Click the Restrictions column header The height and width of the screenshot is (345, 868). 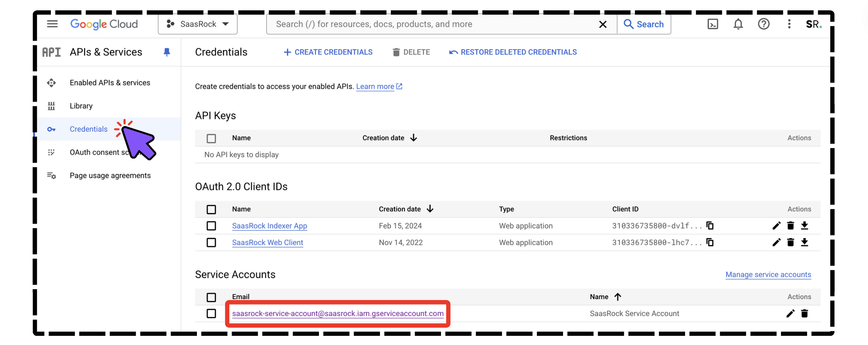pos(569,138)
